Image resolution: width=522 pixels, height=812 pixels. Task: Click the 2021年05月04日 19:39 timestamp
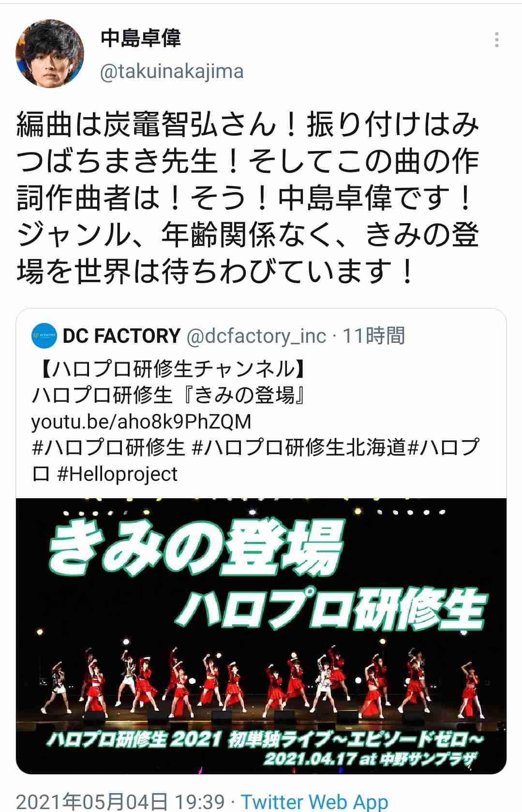tap(120, 801)
